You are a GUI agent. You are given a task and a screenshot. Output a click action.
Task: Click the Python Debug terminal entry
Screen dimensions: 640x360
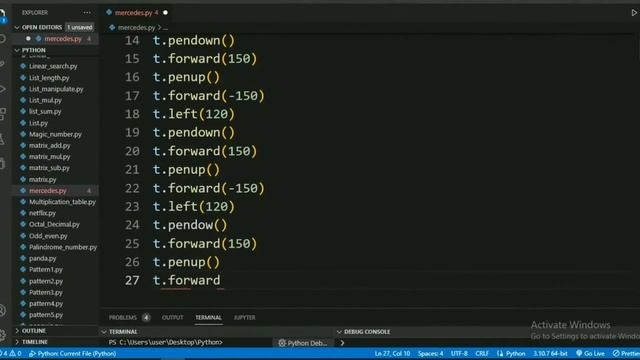coord(303,343)
